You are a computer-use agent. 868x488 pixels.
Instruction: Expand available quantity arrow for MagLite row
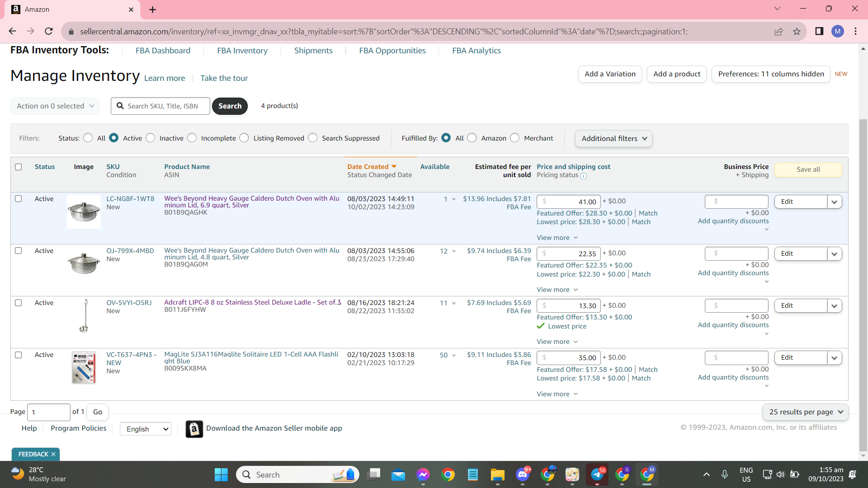pyautogui.click(x=454, y=355)
